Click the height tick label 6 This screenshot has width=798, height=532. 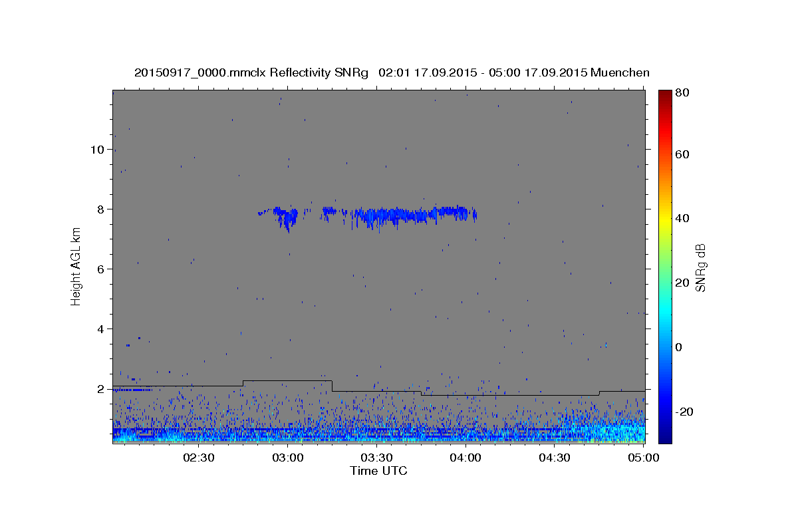102,269
